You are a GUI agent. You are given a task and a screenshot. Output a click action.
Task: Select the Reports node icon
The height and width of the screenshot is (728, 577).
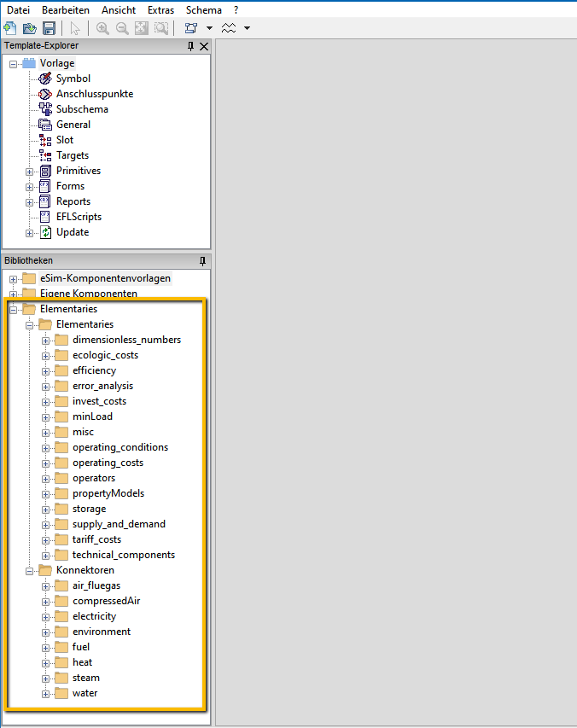point(45,201)
